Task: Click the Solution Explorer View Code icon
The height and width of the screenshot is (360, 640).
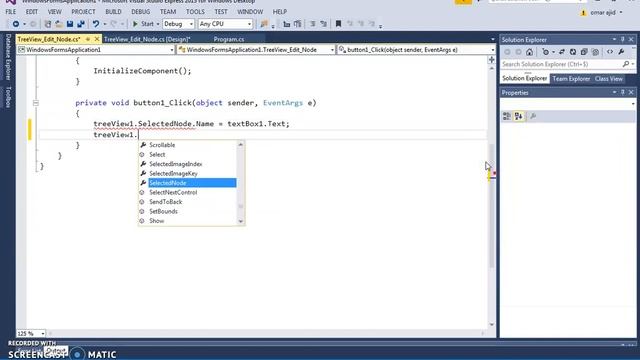Action: (x=610, y=52)
